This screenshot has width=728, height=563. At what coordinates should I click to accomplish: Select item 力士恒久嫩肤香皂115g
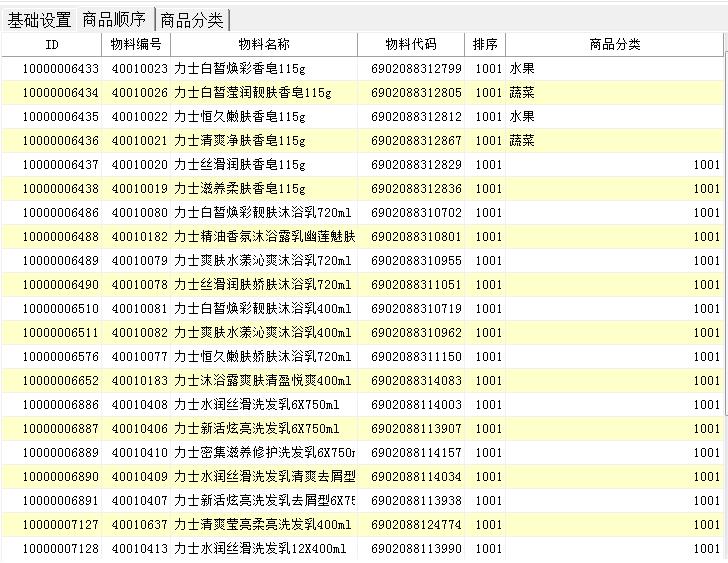[240, 116]
